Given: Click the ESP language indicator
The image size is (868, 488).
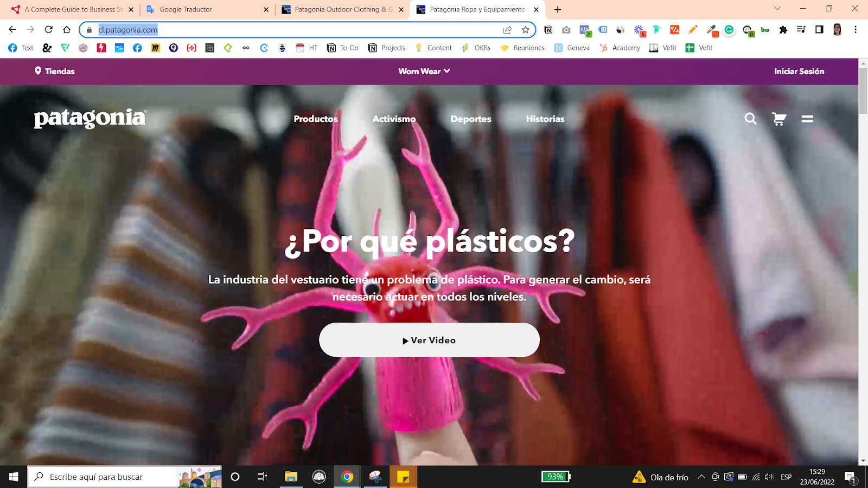Looking at the screenshot, I should [786, 477].
